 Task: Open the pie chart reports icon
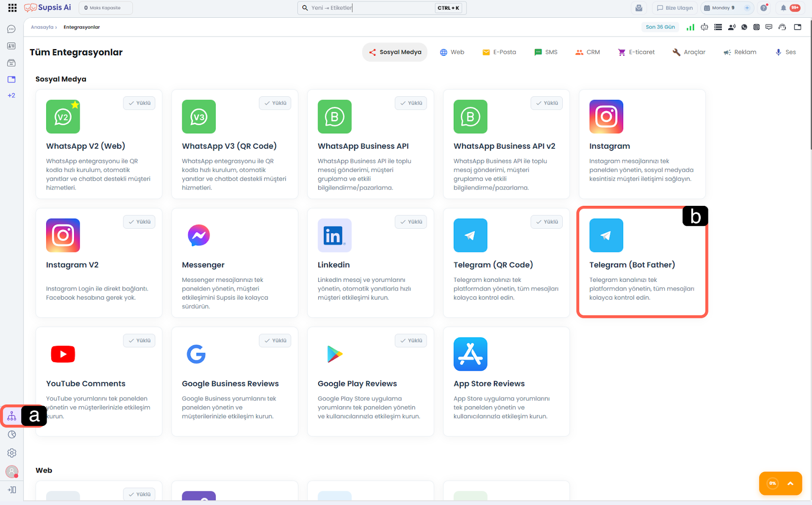point(12,435)
